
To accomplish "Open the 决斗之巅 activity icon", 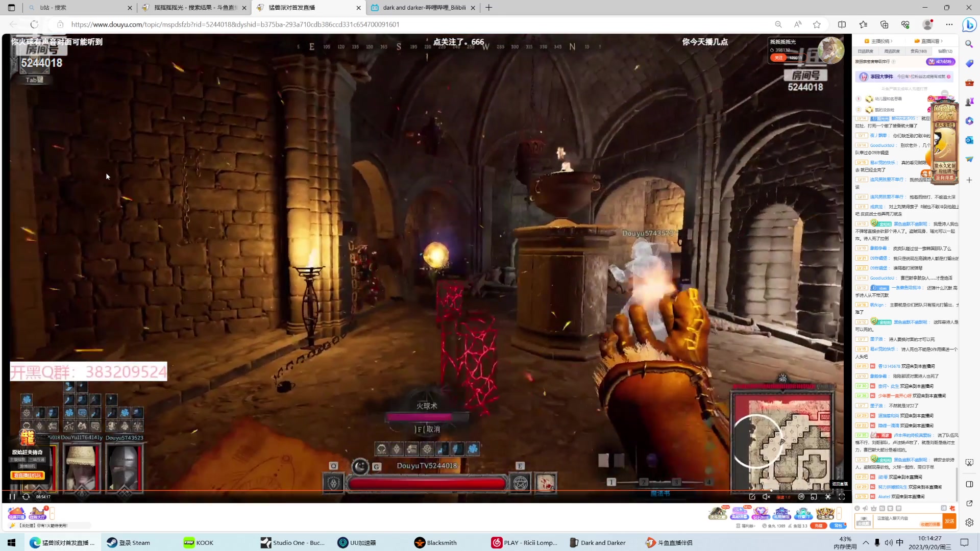I will click(718, 513).
